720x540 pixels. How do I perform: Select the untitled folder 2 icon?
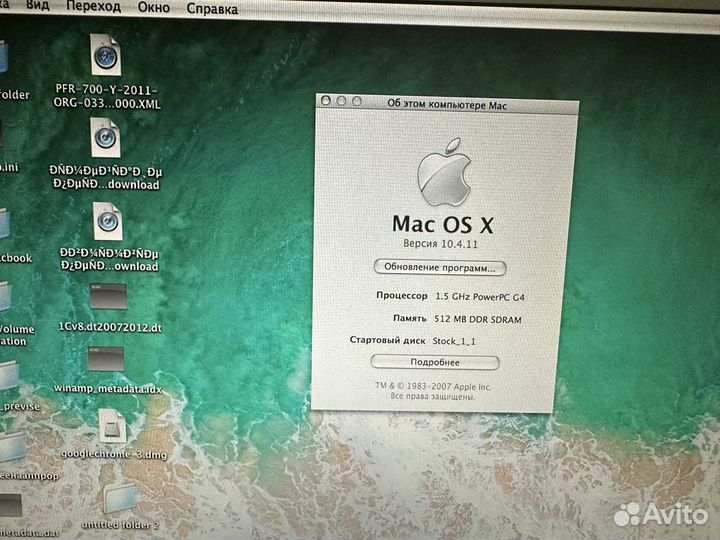(x=120, y=499)
